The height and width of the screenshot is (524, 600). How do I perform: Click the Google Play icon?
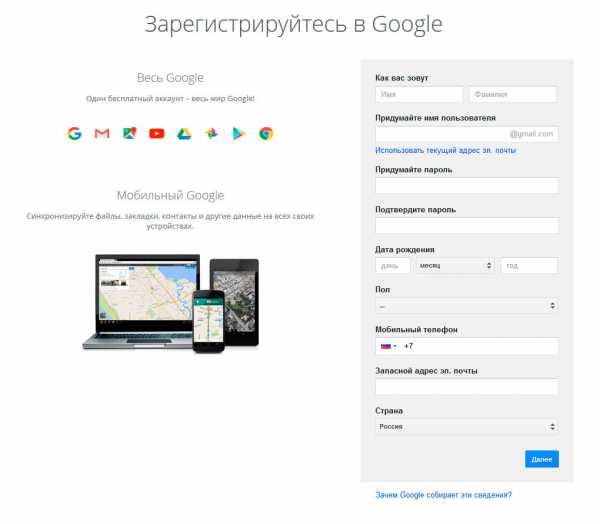point(239,134)
